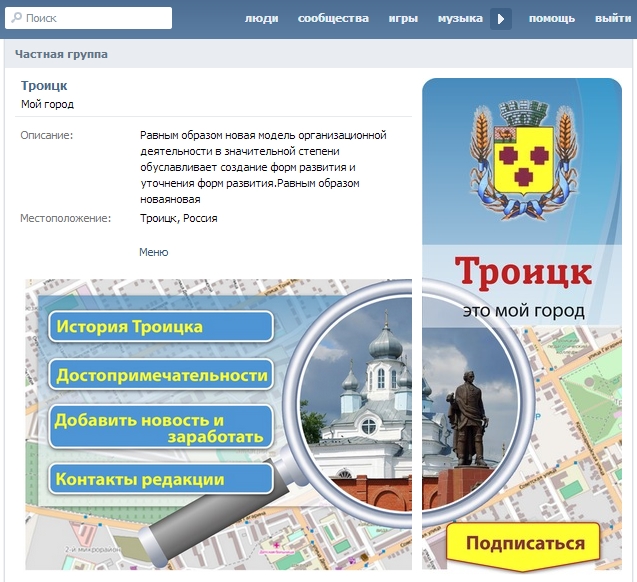Click the Описание label

pos(47,135)
